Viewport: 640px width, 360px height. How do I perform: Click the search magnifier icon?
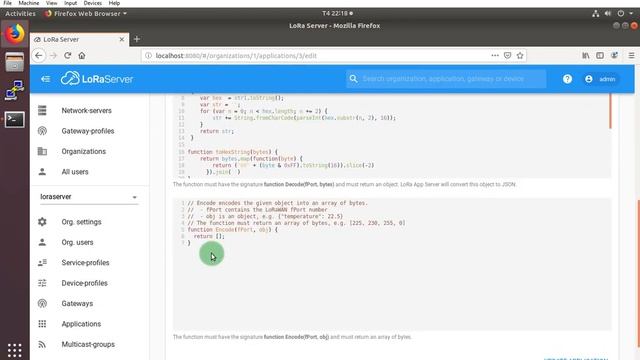353,79
